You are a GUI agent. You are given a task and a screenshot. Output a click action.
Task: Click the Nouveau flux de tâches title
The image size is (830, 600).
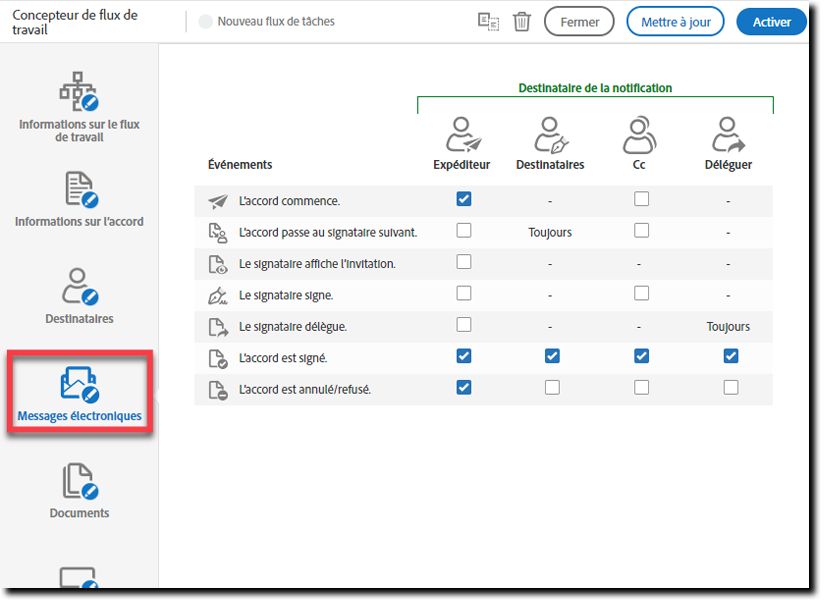276,21
